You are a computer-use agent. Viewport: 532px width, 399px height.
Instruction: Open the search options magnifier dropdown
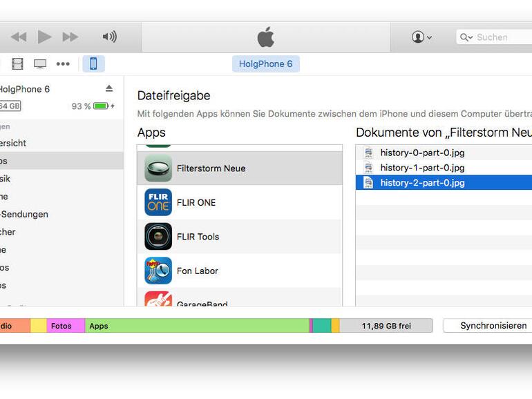[466, 37]
